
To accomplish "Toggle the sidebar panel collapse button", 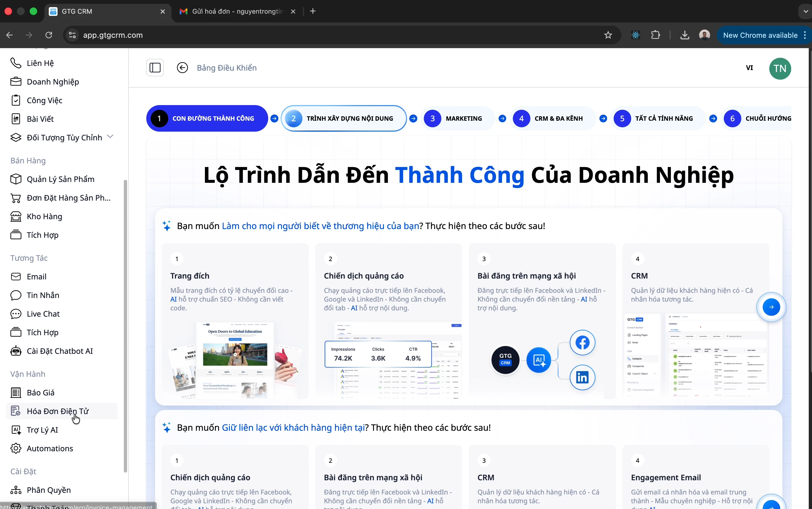I will click(155, 68).
